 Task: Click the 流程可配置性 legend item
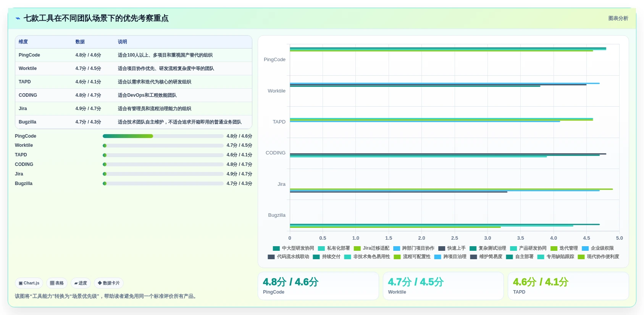[x=412, y=257]
